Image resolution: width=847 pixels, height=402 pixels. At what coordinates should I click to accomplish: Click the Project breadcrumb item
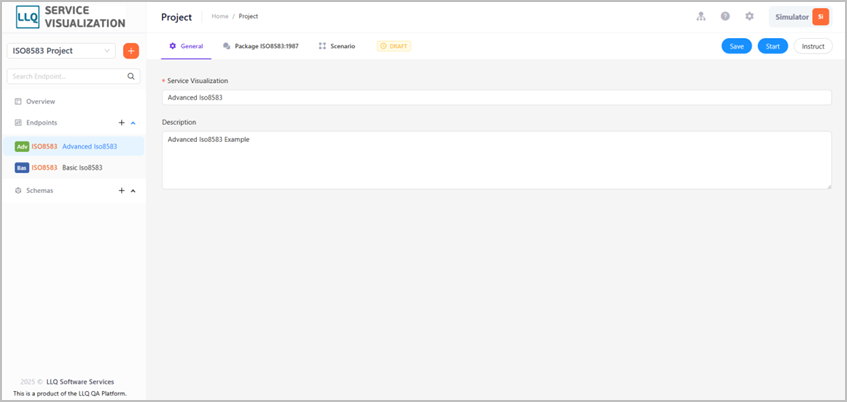pos(248,16)
